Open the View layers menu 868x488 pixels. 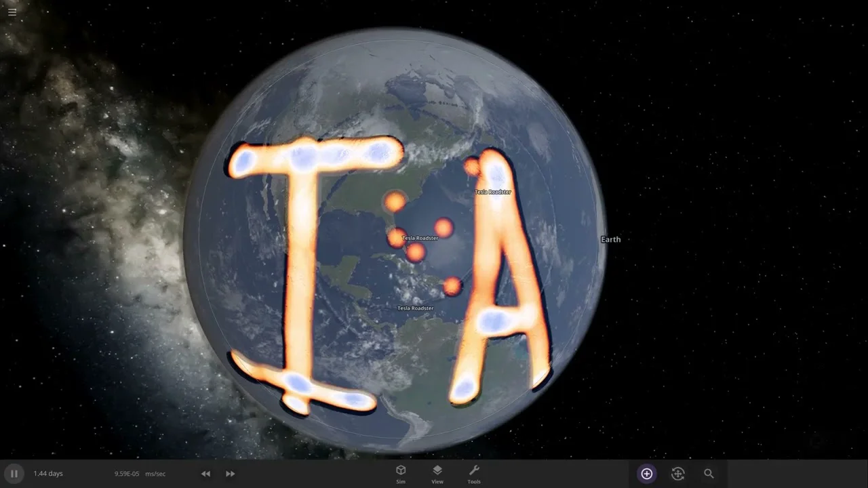(x=437, y=474)
